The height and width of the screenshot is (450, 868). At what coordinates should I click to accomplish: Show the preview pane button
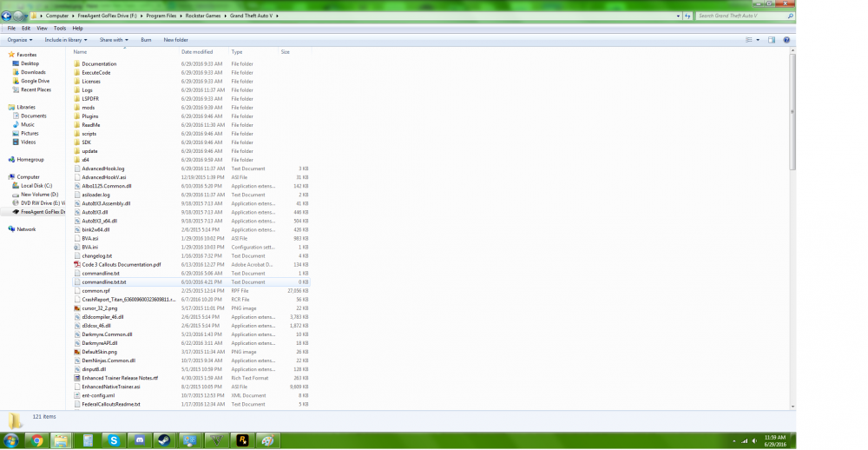pos(772,40)
